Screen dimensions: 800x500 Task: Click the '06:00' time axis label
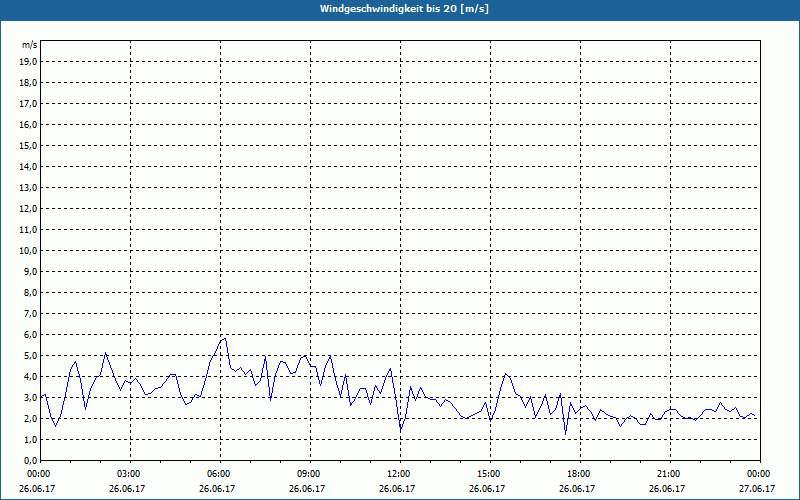pos(218,474)
